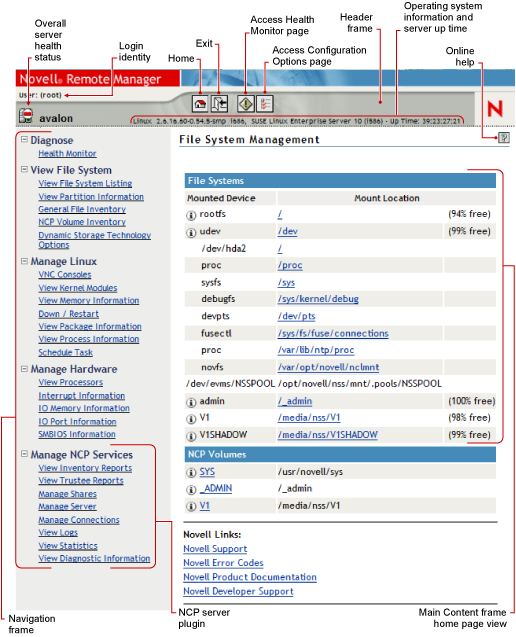Collapse the Manage Hardware section
The height and width of the screenshot is (637, 516).
pyautogui.click(x=24, y=368)
